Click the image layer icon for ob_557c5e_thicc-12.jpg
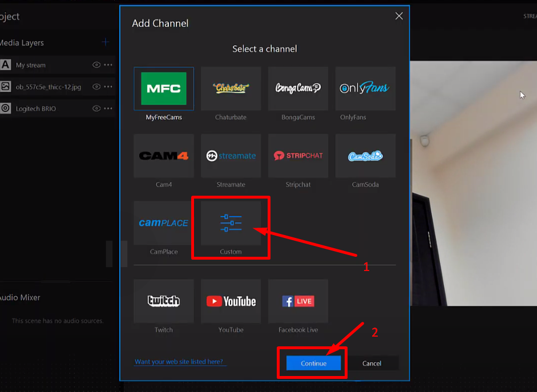Screen dimensions: 537x392 click(6, 87)
